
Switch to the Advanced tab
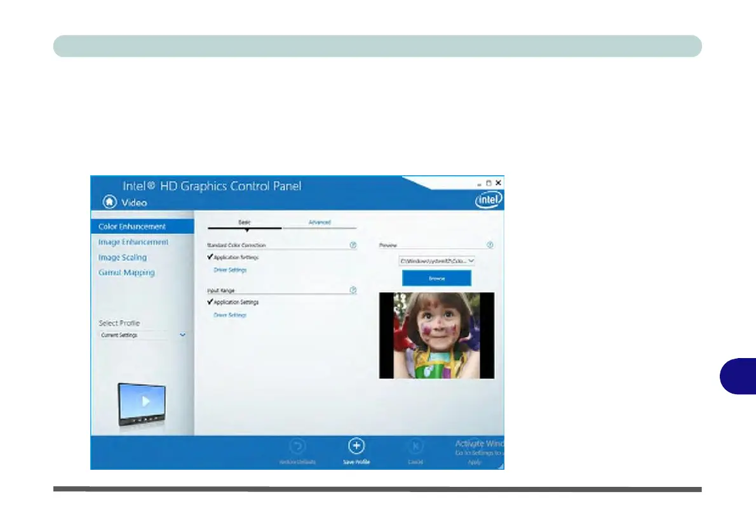(x=320, y=222)
